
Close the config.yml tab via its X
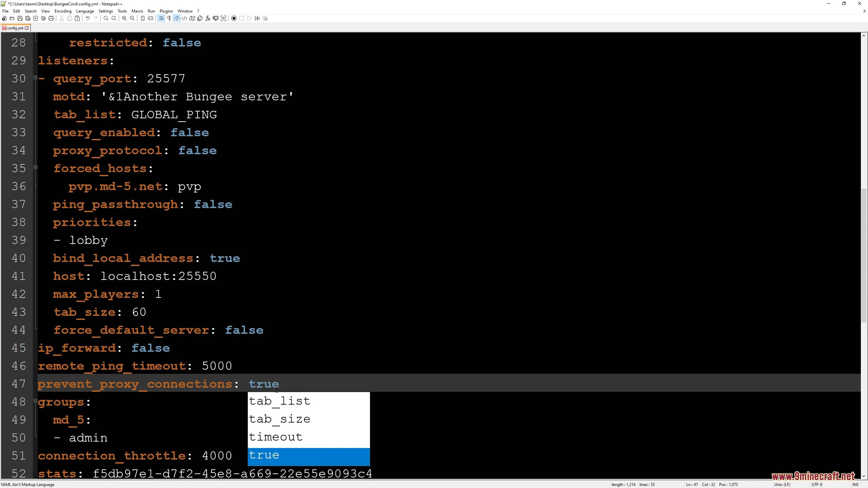click(x=27, y=28)
